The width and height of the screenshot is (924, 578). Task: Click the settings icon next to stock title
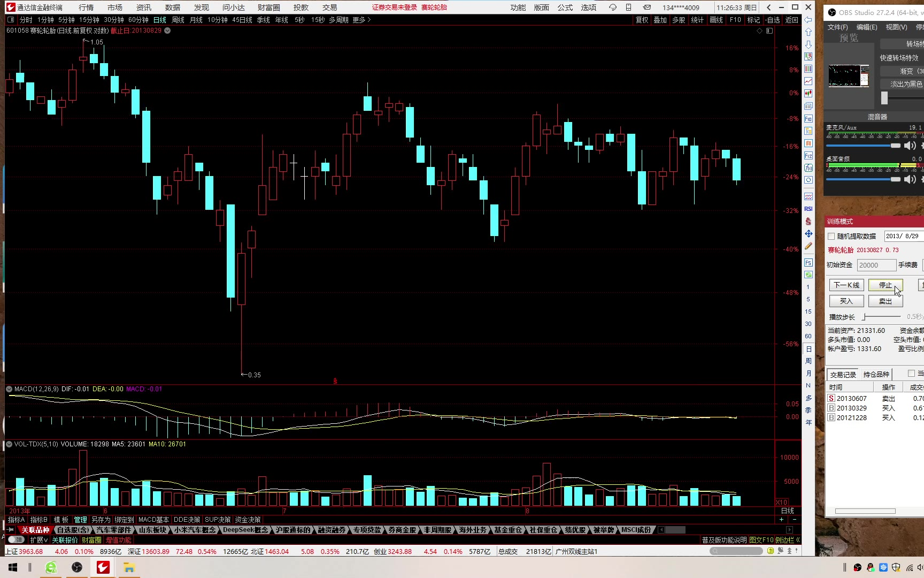click(167, 31)
